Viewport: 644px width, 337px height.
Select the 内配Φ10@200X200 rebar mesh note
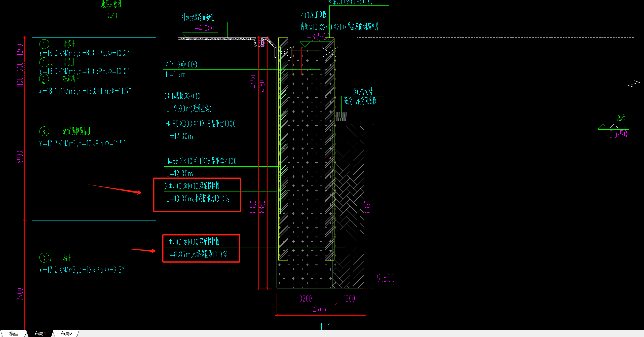click(339, 27)
